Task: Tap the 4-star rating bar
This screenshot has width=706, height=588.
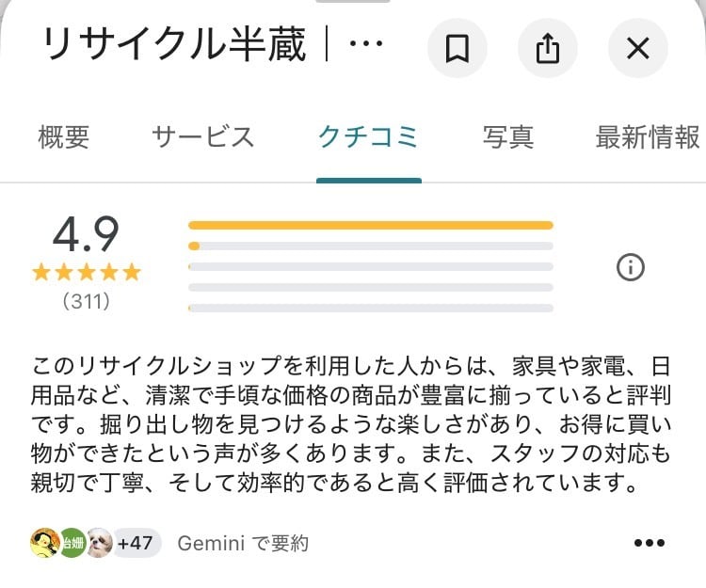Action: coord(370,246)
